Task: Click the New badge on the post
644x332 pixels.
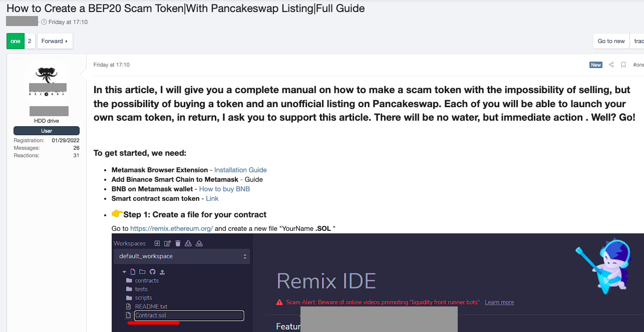Action: [596, 65]
